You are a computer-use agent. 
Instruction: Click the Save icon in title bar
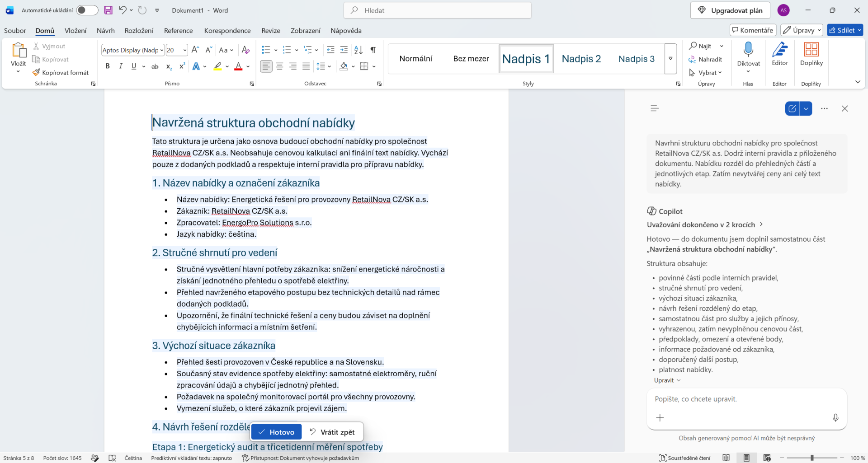(108, 10)
